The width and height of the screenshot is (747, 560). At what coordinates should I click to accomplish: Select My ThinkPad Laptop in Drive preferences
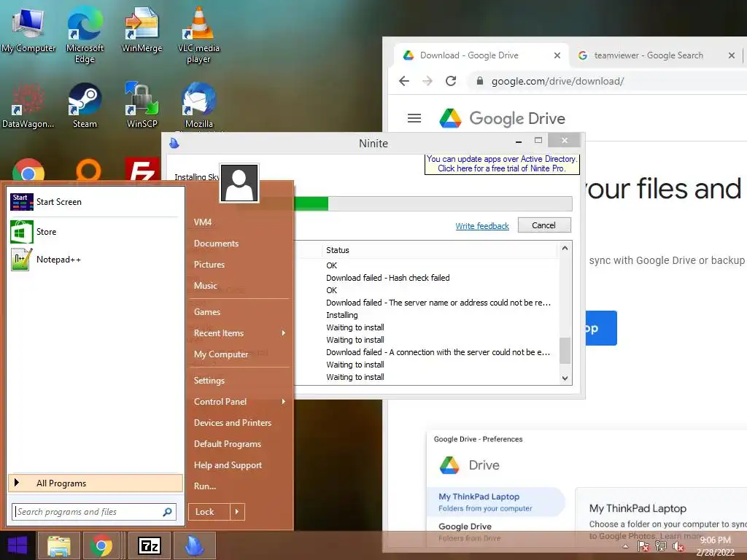coord(495,502)
